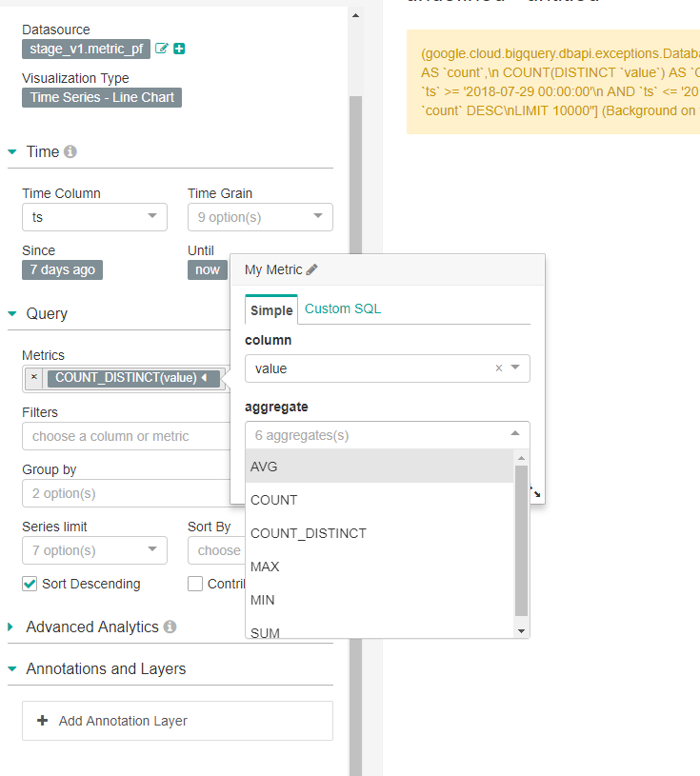The image size is (700, 776).
Task: Close the aggregate dropdown with its arrow
Action: pyautogui.click(x=515, y=433)
